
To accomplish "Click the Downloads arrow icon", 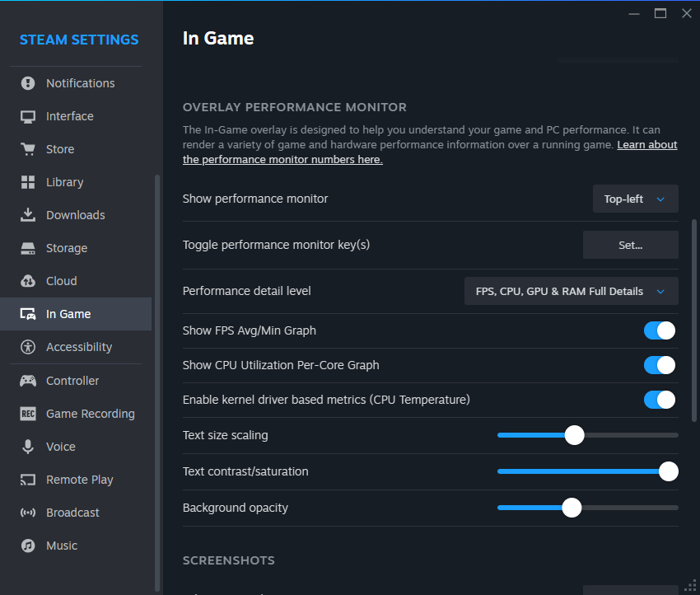I will click(28, 215).
